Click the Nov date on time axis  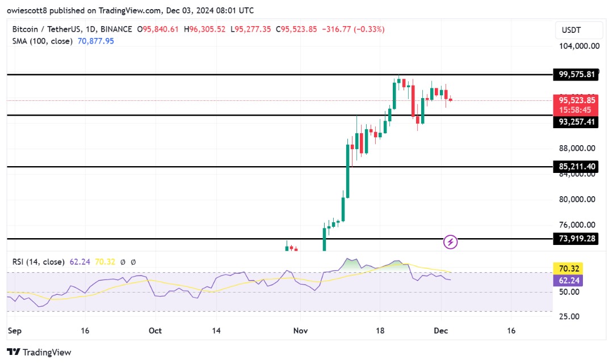[x=300, y=331]
